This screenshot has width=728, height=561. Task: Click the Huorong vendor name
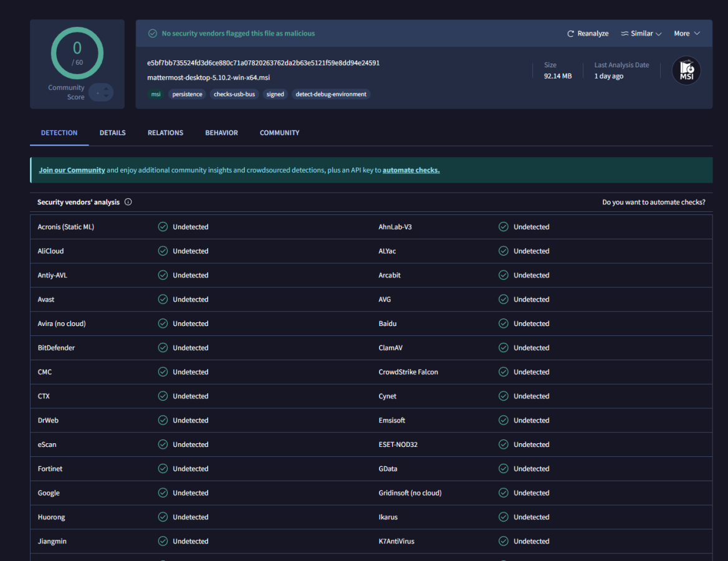pyautogui.click(x=51, y=517)
